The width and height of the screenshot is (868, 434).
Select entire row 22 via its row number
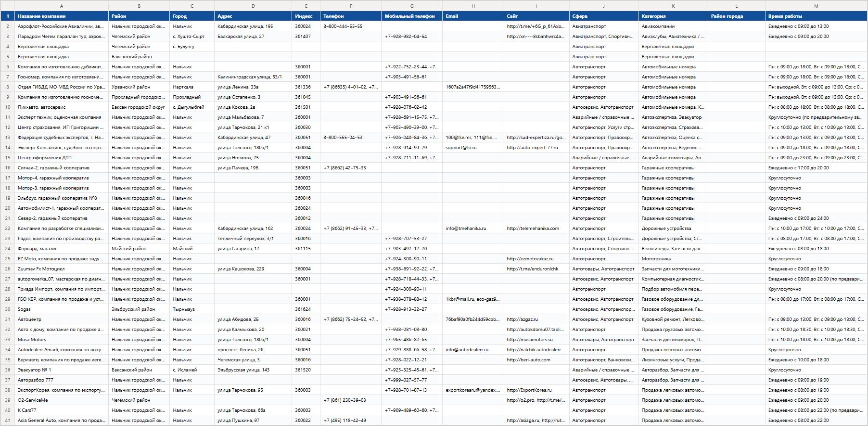(7, 229)
